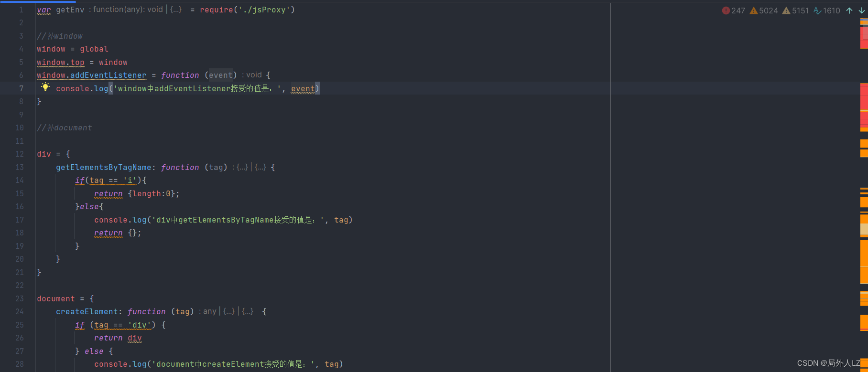Click the ': any' return hint on line 24
This screenshot has width=868, height=372.
click(208, 311)
